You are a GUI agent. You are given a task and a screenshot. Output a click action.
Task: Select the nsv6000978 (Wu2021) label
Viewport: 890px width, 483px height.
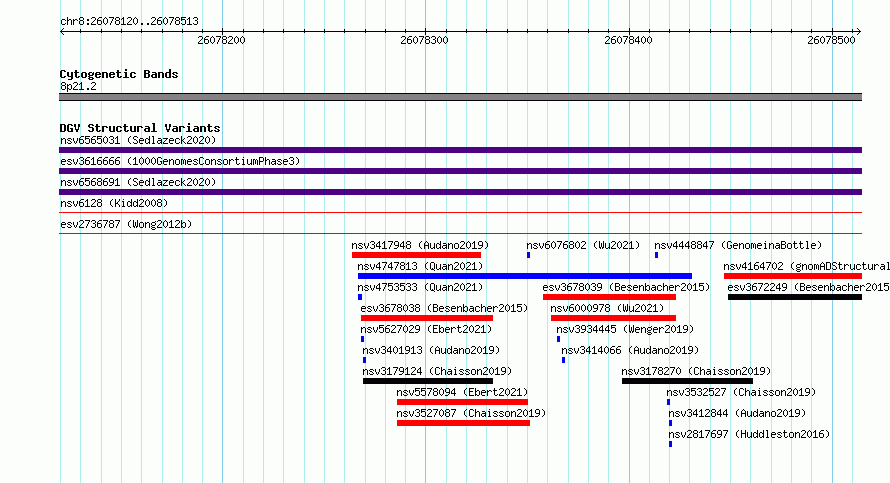pos(607,308)
